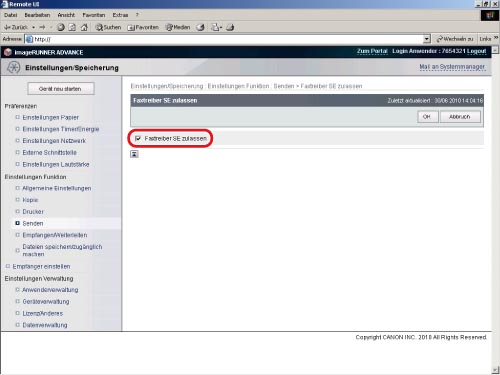Click the Gerät neu starten button
This screenshot has height=375, width=500.
(60, 89)
